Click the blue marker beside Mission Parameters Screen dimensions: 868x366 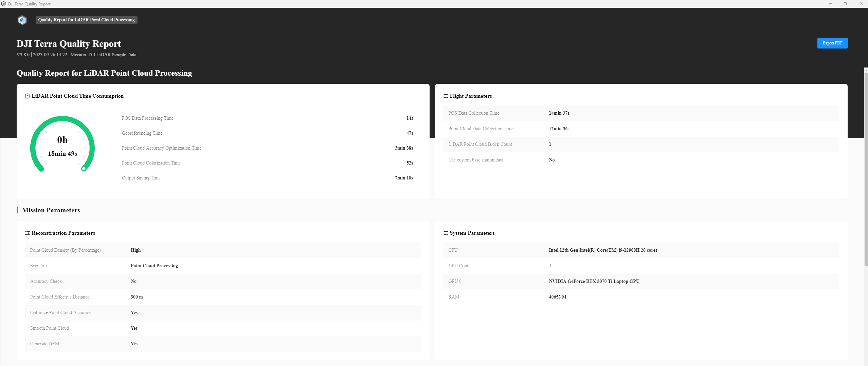(x=17, y=210)
